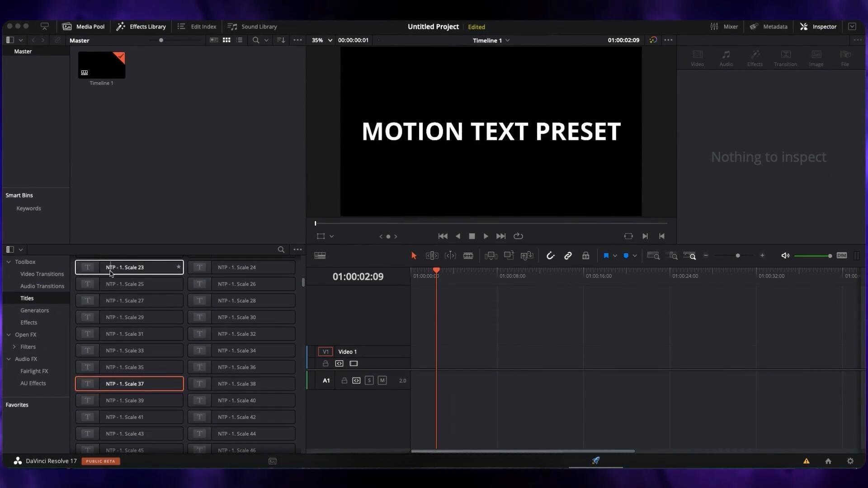Select the NTP - 1. Scale 28 title
This screenshot has height=488, width=868.
click(x=241, y=300)
